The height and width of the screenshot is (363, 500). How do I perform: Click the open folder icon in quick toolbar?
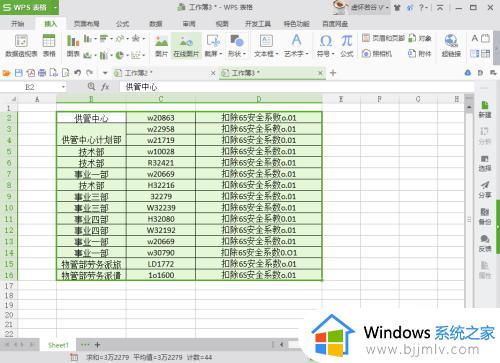click(x=6, y=73)
